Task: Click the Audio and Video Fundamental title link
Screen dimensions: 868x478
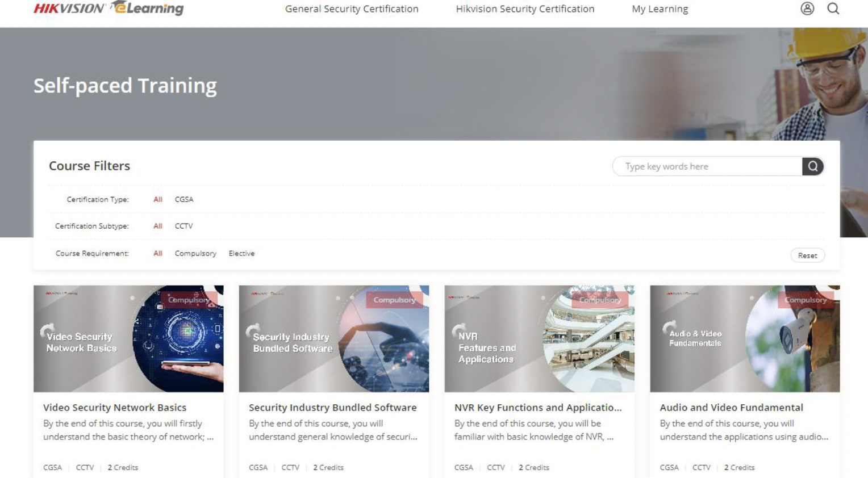Action: pyautogui.click(x=731, y=408)
